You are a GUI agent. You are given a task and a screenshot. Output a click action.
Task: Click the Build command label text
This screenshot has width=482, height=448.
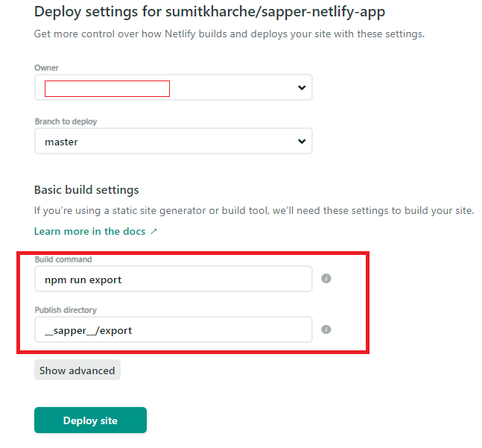[x=63, y=259]
